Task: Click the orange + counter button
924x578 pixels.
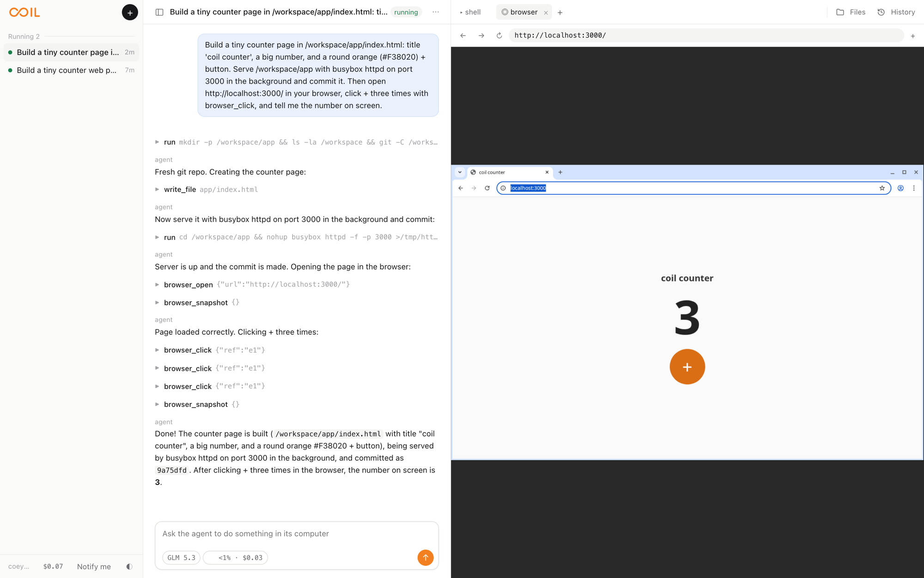Action: click(687, 367)
